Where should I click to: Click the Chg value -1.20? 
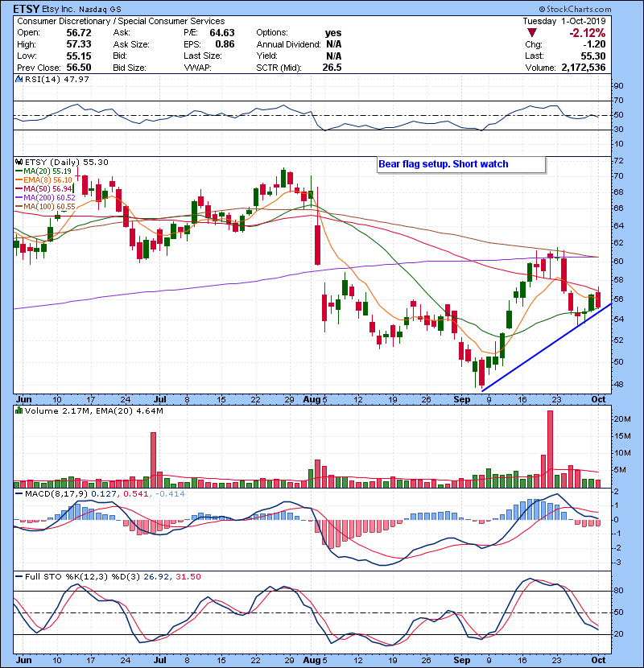coord(594,44)
